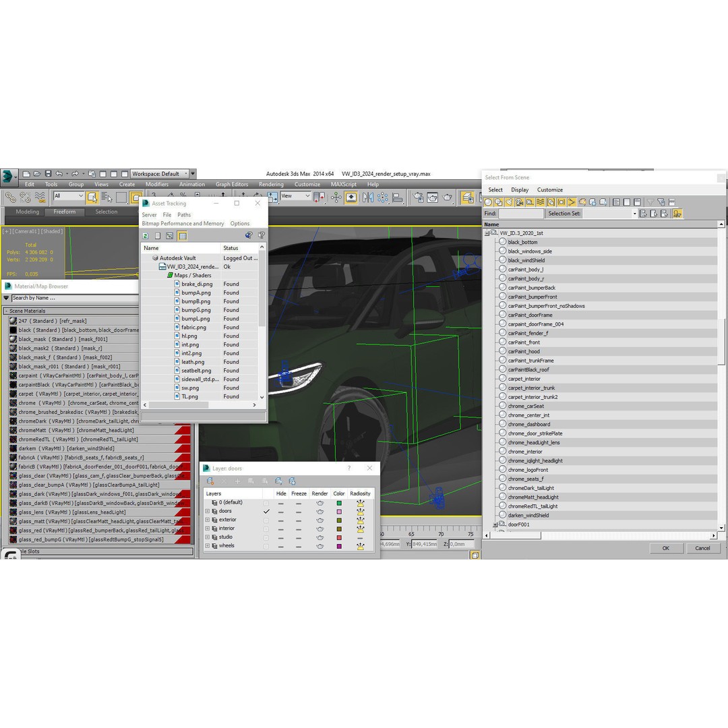Collapse the Scene Materials rollout
The height and width of the screenshot is (728, 728).
pyautogui.click(x=6, y=311)
